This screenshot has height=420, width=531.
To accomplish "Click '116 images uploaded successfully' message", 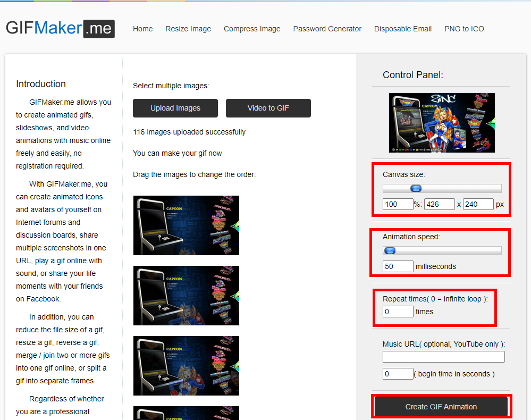I will pos(189,132).
